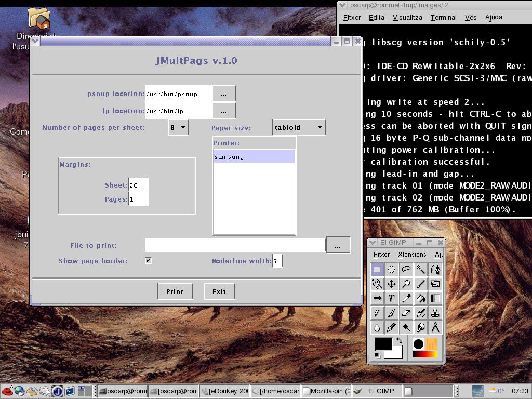This screenshot has height=399, width=532.
Task: Open the Visualitza menu in terminal
Action: tap(407, 17)
